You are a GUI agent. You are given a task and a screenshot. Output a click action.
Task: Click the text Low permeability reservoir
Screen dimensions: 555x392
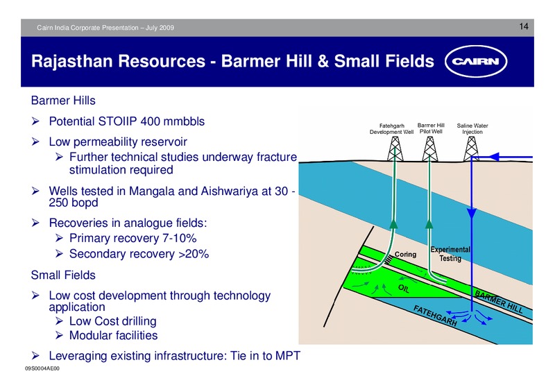click(118, 142)
